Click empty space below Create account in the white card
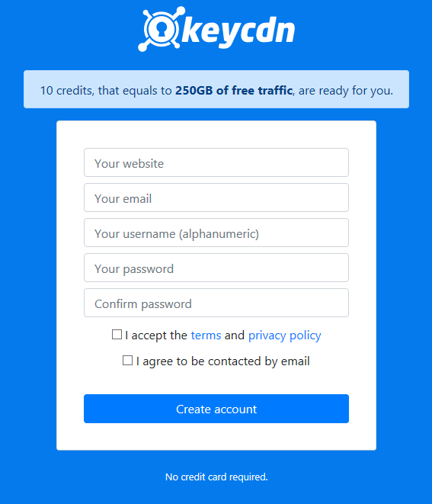The image size is (432, 504). click(x=216, y=436)
